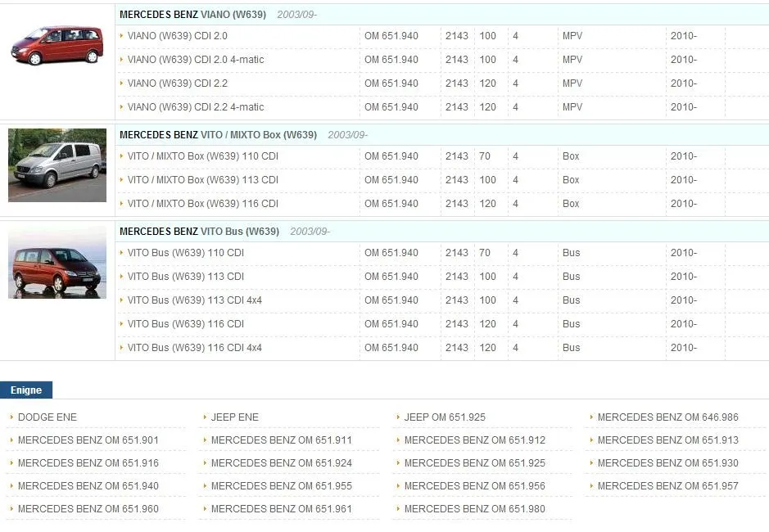
Task: Click MPV body type in VIANO CDI 2.2 row
Action: [x=572, y=83]
